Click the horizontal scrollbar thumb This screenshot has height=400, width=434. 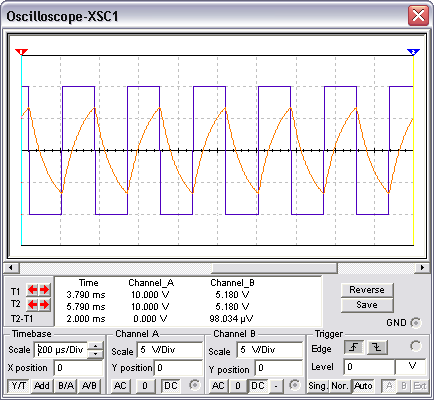[274, 268]
